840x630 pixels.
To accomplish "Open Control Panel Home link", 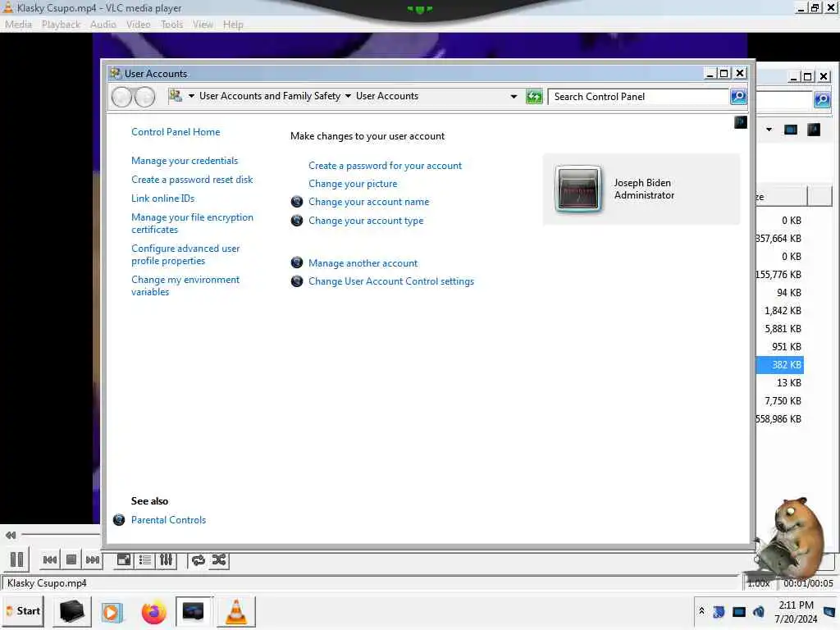I will [176, 132].
